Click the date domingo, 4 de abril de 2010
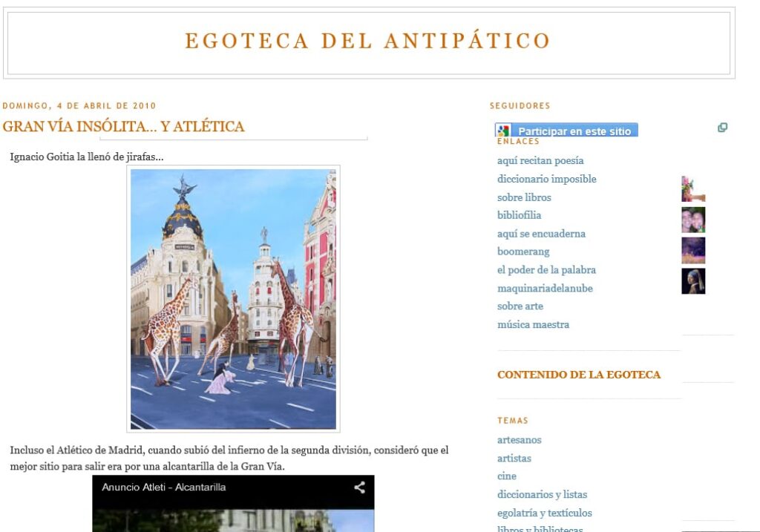This screenshot has height=532, width=760. pyautogui.click(x=79, y=105)
